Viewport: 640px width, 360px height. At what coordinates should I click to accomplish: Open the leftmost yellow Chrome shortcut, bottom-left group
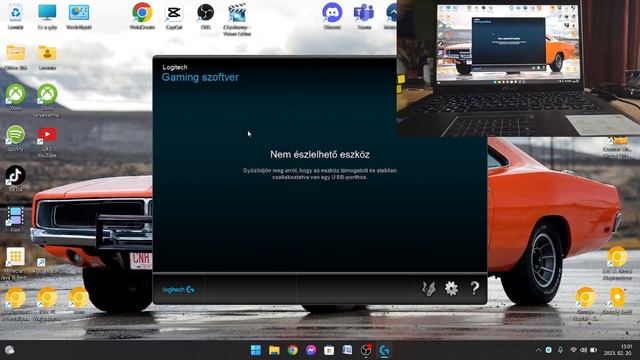16,304
